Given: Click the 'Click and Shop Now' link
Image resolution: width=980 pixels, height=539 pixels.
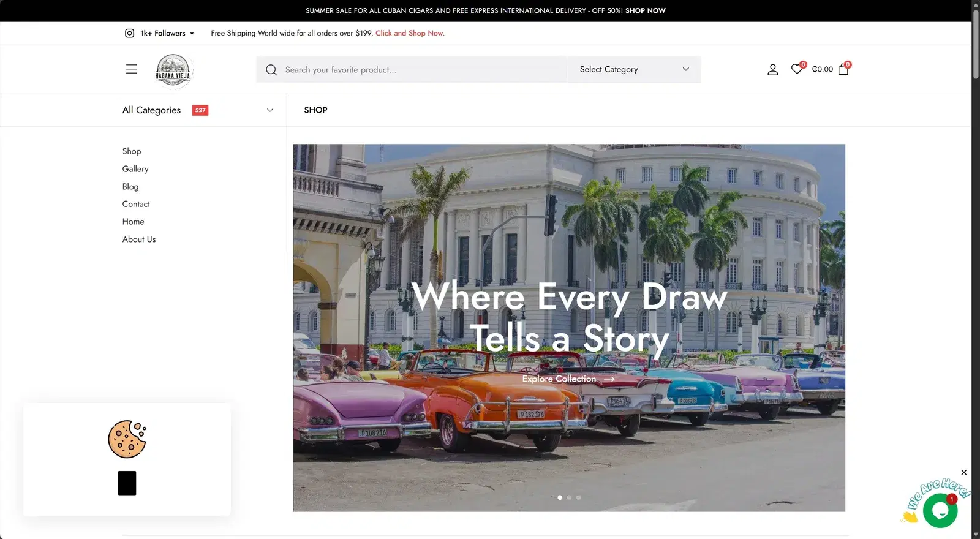Looking at the screenshot, I should (410, 33).
